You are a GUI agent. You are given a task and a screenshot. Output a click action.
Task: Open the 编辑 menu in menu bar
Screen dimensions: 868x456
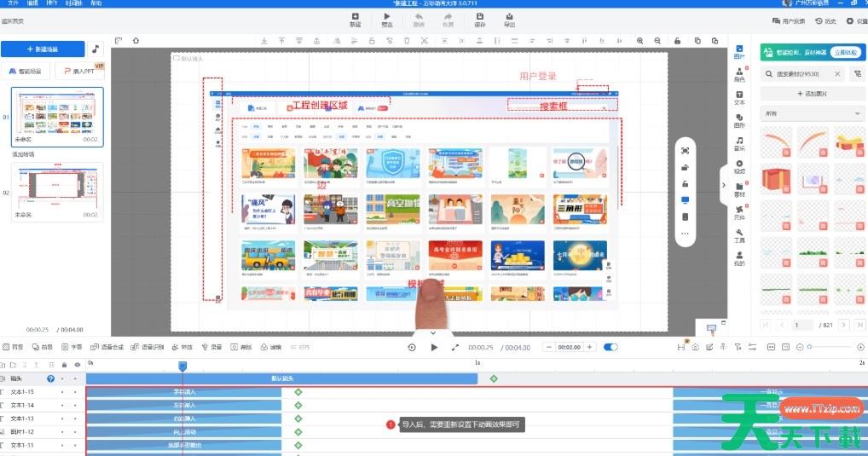pos(32,3)
